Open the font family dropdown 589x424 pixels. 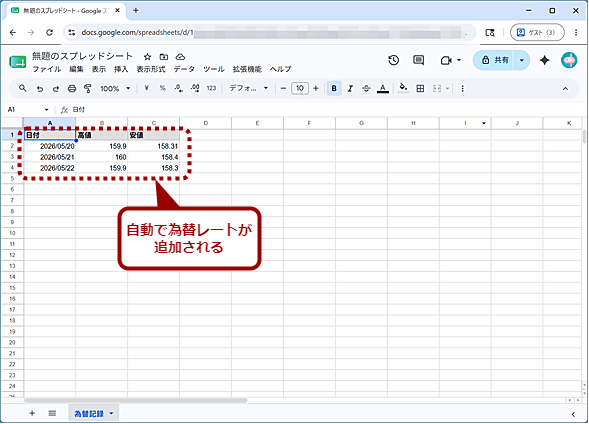[x=248, y=88]
